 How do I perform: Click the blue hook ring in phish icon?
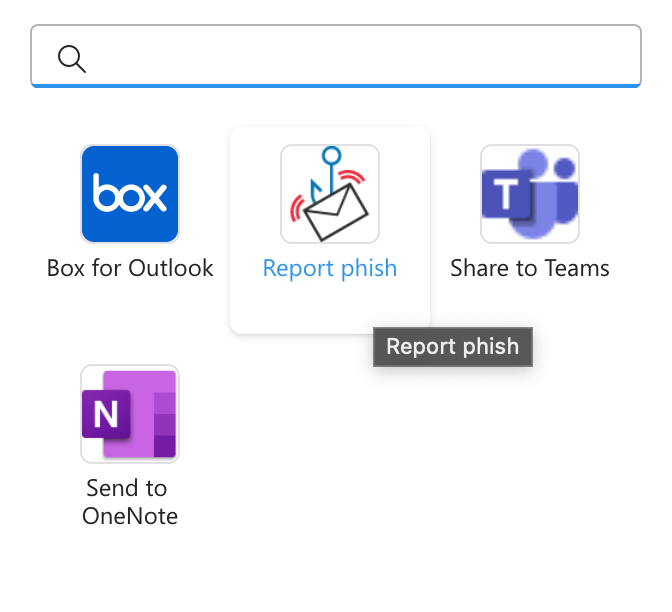tap(332, 155)
